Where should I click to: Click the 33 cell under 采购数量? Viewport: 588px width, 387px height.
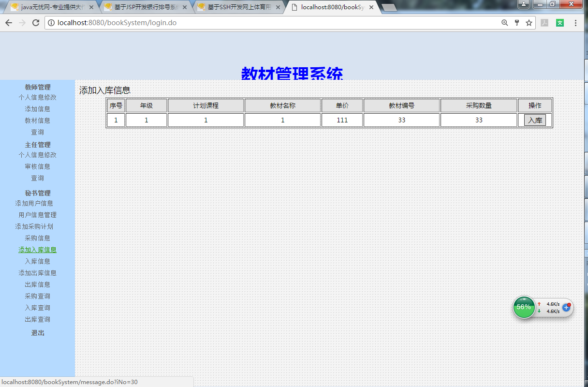479,120
